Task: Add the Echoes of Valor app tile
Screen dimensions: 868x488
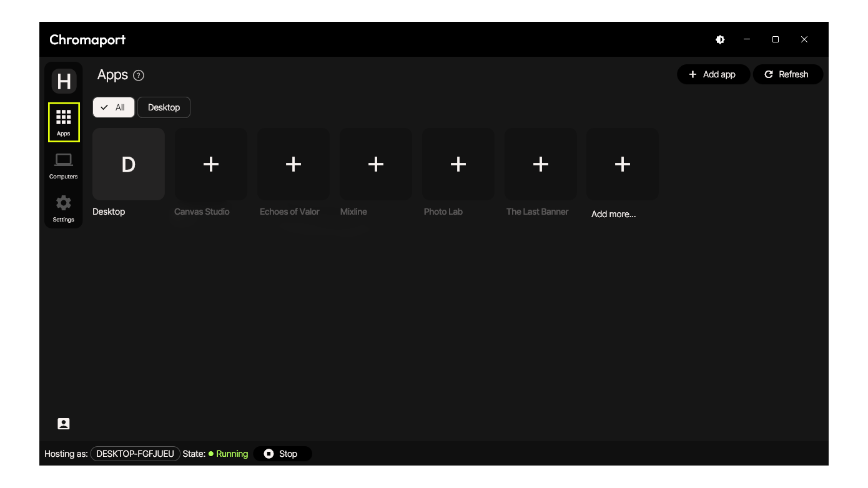Action: click(x=293, y=164)
